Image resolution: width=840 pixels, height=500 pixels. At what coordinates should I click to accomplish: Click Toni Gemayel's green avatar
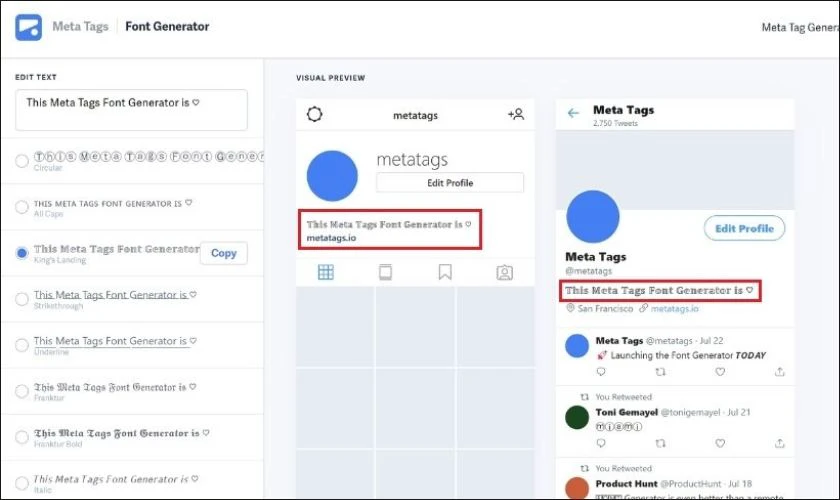tap(577, 417)
